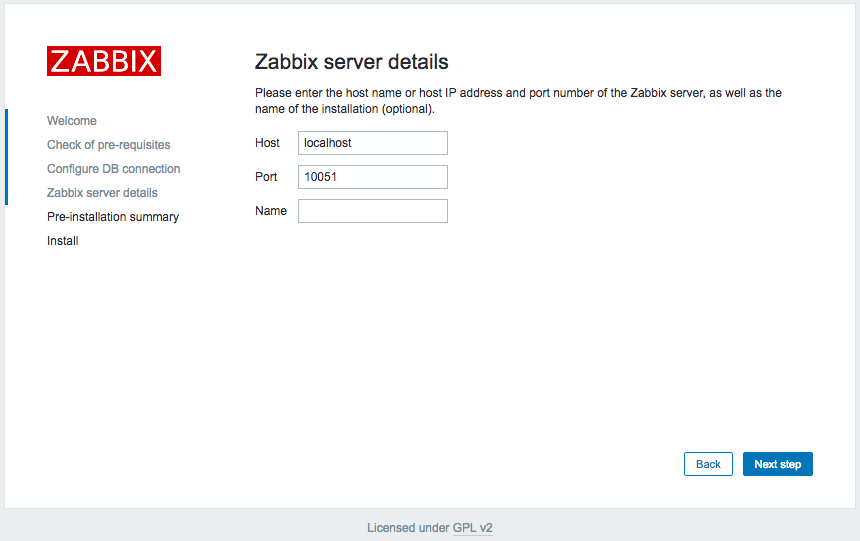Click the empty Name input field
Viewport: 860px width, 541px height.
click(x=373, y=211)
